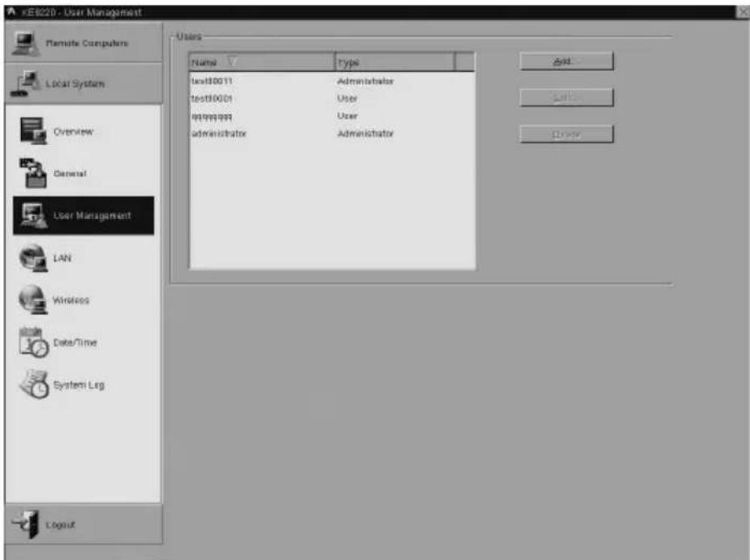This screenshot has height=560, width=750.
Task: Click the Add user button
Action: coord(566,61)
